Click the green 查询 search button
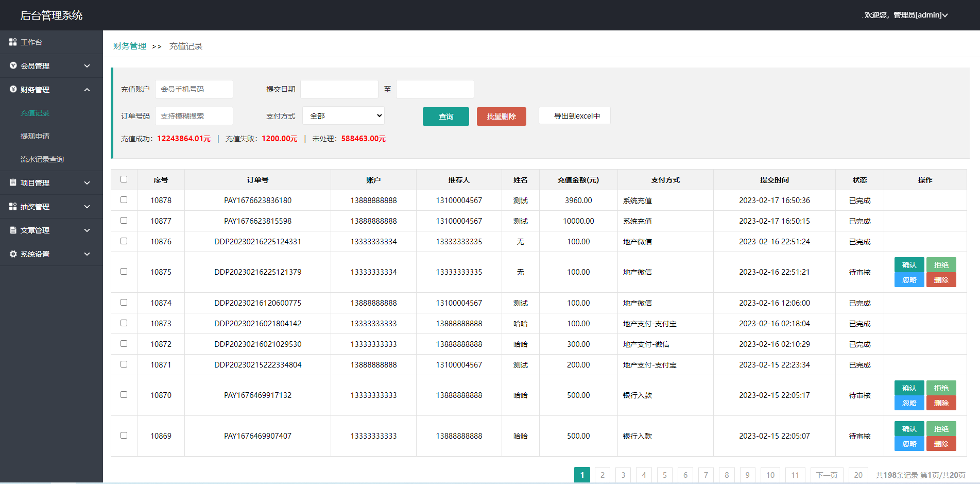The image size is (980, 484). click(445, 116)
